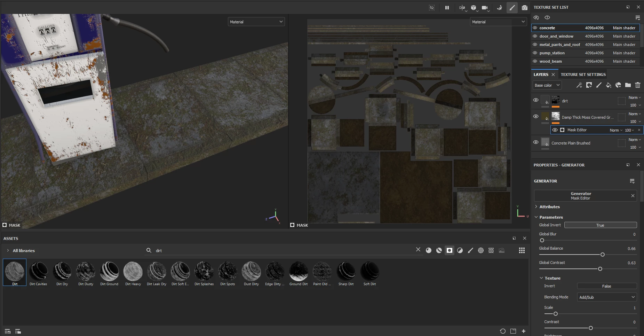Toggle the Global Invert True button

[600, 225]
